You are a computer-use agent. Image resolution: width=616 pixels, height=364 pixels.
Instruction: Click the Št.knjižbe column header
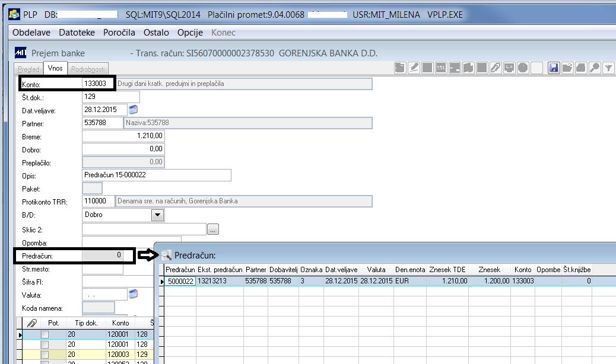click(x=577, y=270)
